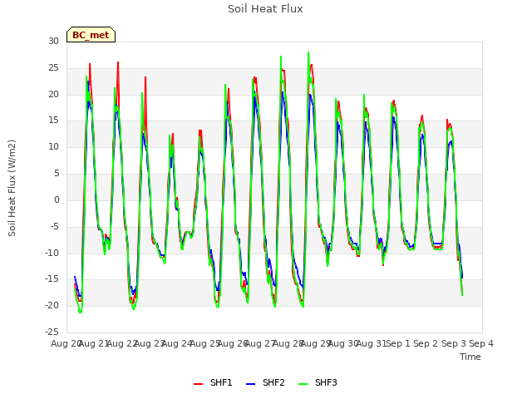Click the -25 y-axis tick label
The height and width of the screenshot is (399, 532).
(x=52, y=332)
